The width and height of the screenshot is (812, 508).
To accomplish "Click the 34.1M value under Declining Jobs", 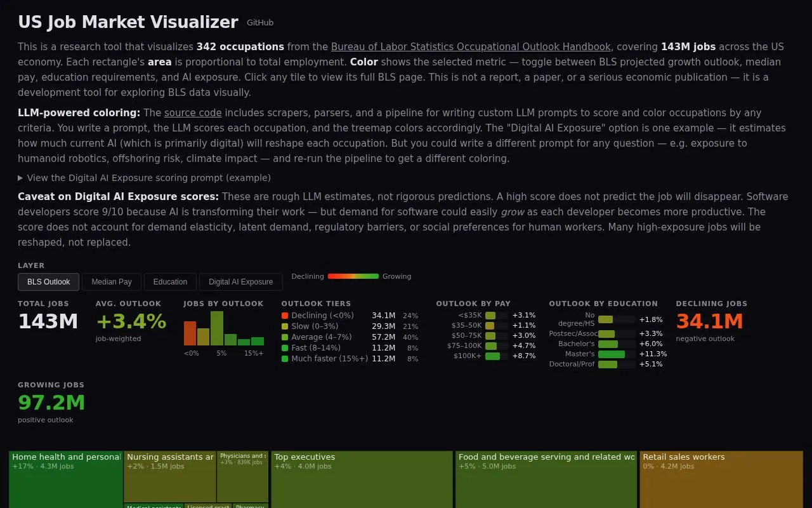I will coord(710,322).
